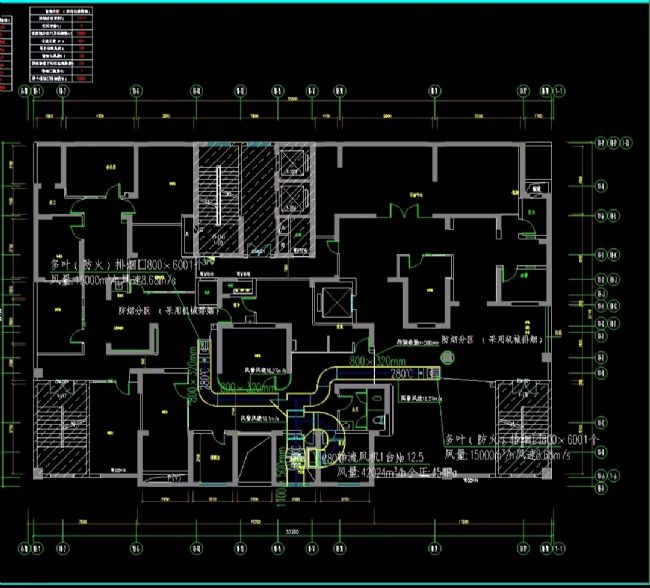Click the double-door swing symbol below the large hall
The height and width of the screenshot is (588, 650).
pos(405,211)
